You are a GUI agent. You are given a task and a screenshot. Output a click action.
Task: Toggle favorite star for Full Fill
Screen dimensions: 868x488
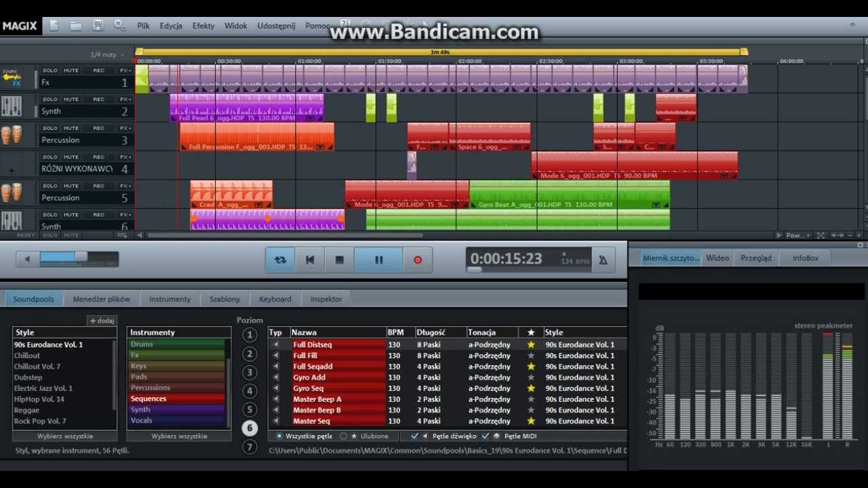[531, 355]
